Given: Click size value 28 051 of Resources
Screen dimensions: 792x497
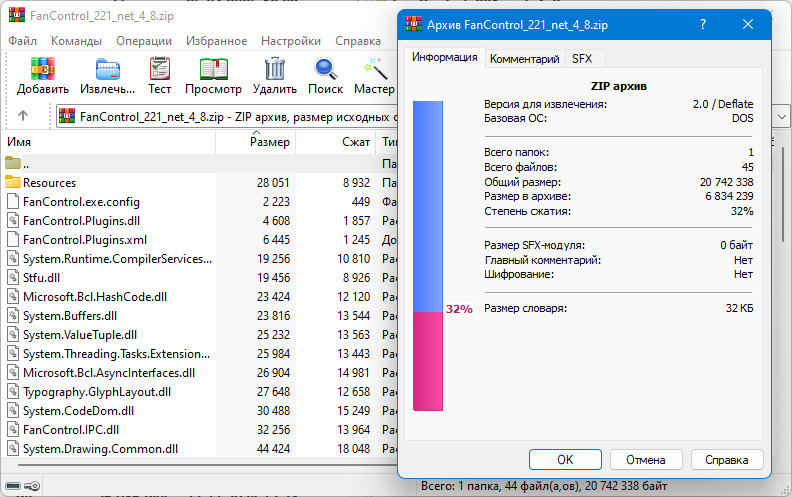Looking at the screenshot, I should 273,182.
